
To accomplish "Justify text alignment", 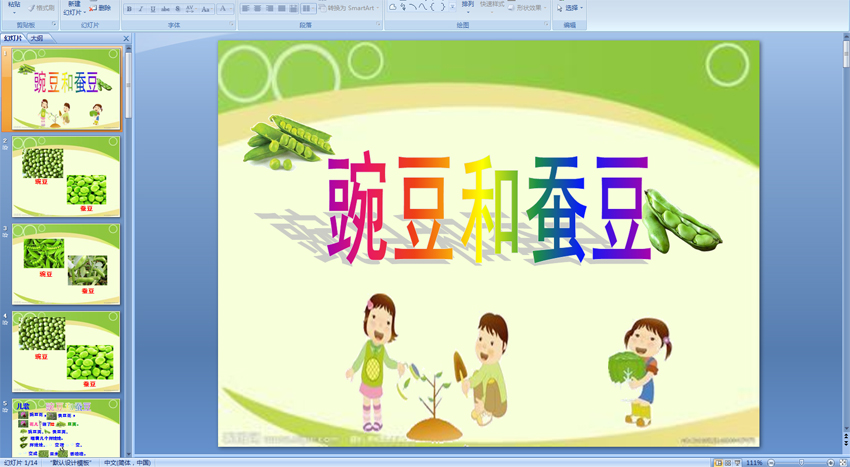I will 281,8.
